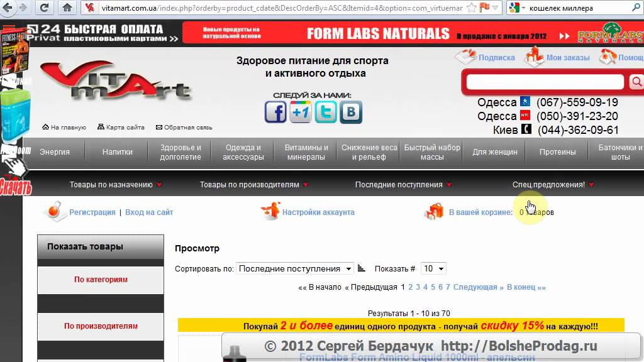This screenshot has height=362, width=644.
Task: Bookmark page with the star icon
Action: (472, 8)
